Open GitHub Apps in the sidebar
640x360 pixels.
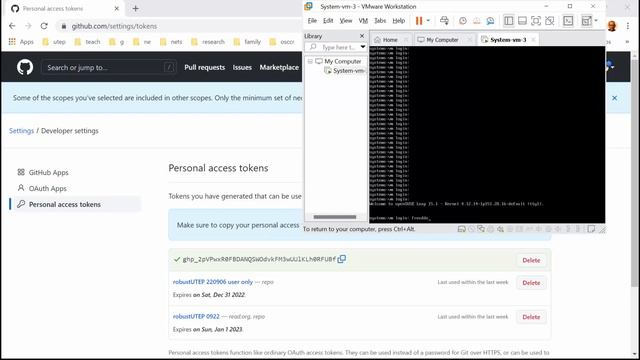(x=49, y=172)
